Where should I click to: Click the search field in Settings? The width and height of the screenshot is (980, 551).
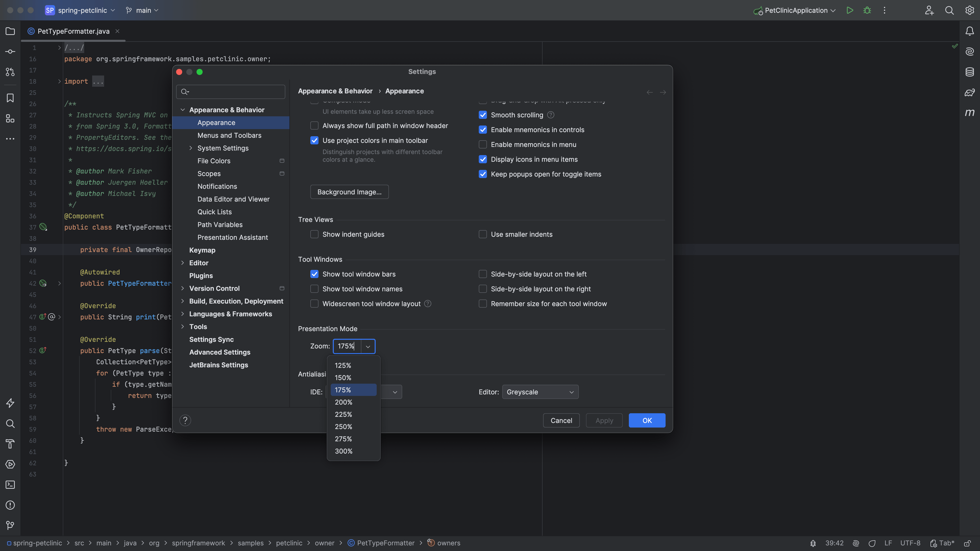click(230, 92)
